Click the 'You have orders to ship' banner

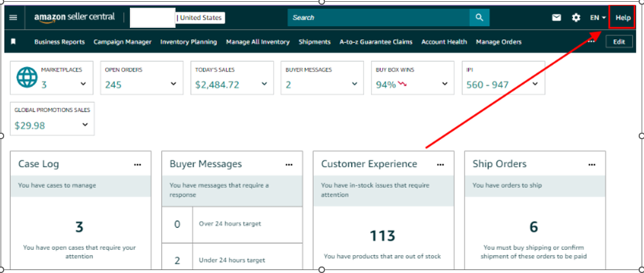click(535, 185)
